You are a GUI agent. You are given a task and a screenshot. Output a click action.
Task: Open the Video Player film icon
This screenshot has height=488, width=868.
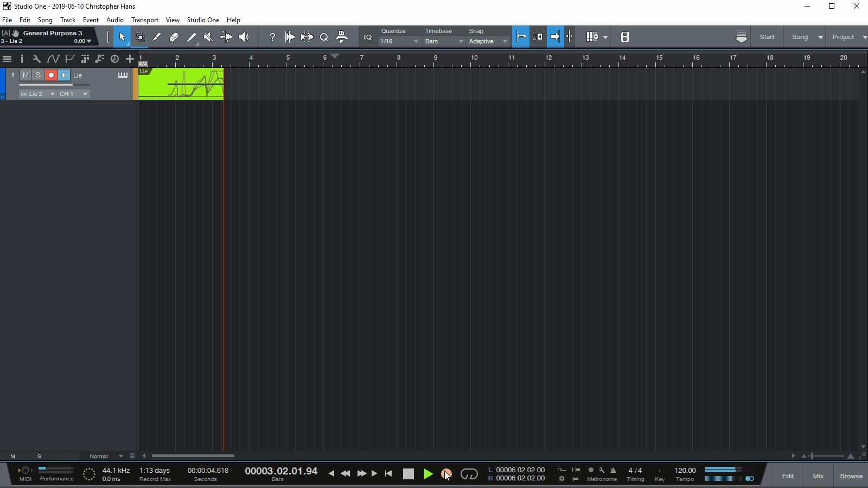coord(625,37)
